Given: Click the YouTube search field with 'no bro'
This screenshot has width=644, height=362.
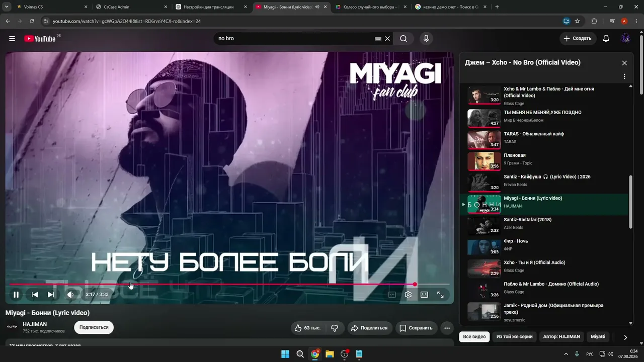Looking at the screenshot, I should pos(294,39).
